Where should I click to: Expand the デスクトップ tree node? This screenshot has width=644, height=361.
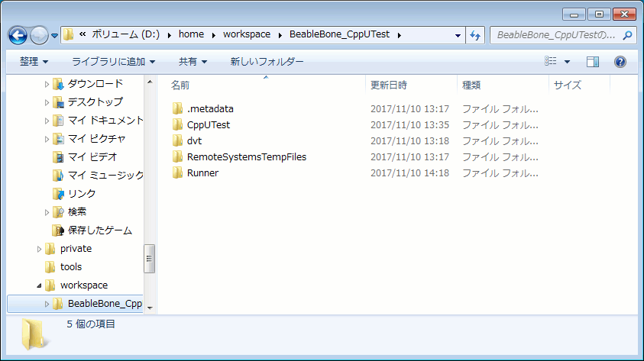[x=47, y=102]
